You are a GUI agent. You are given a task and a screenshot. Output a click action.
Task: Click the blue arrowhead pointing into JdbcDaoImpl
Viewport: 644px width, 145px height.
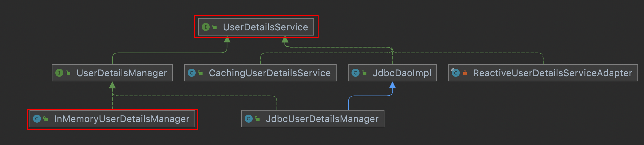[x=392, y=85]
